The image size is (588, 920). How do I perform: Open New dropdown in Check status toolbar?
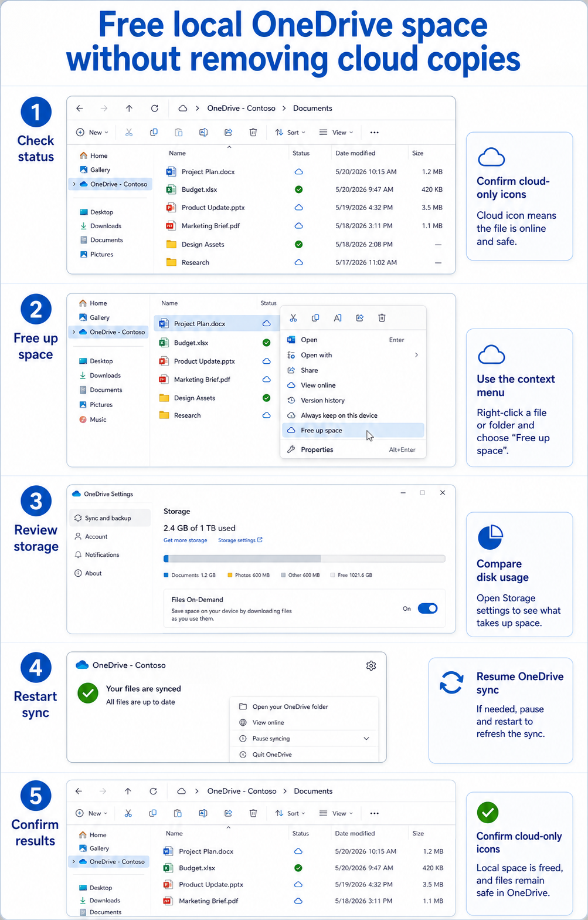(x=93, y=133)
